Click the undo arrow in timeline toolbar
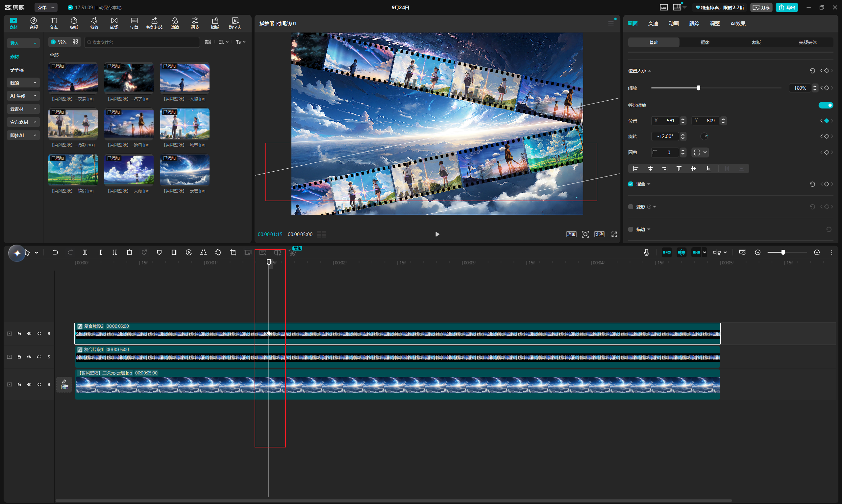This screenshot has height=504, width=842. pyautogui.click(x=55, y=252)
